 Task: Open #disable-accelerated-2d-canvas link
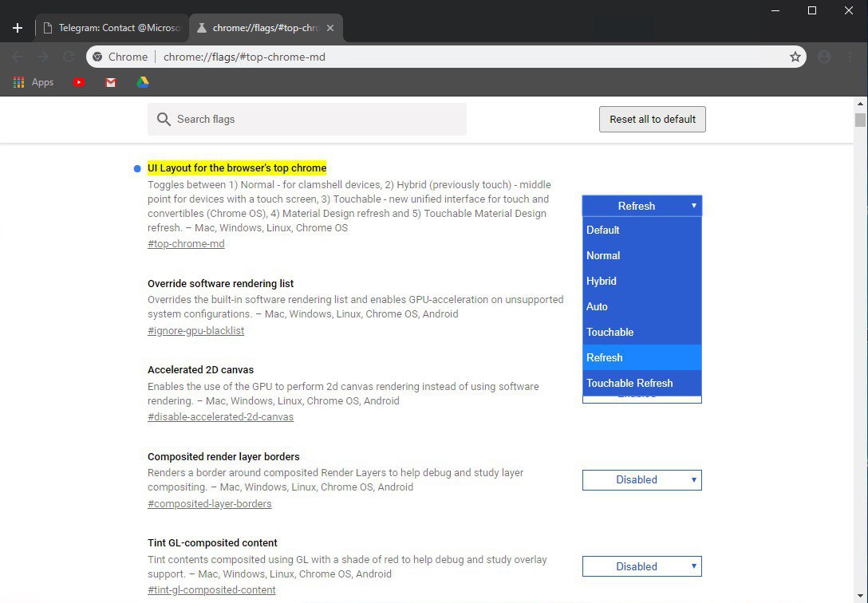coord(220,417)
